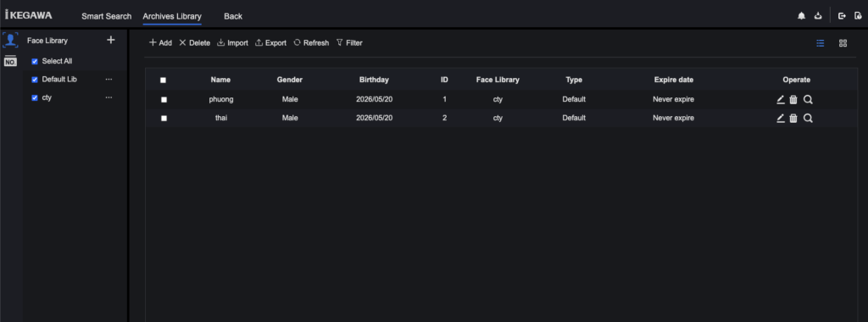Search by phuong's face record
This screenshot has width=868, height=322.
(808, 100)
